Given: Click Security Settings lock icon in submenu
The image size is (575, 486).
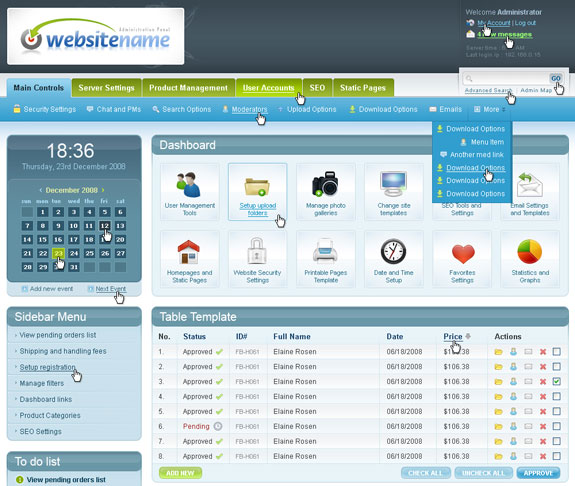Looking at the screenshot, I should (x=17, y=109).
